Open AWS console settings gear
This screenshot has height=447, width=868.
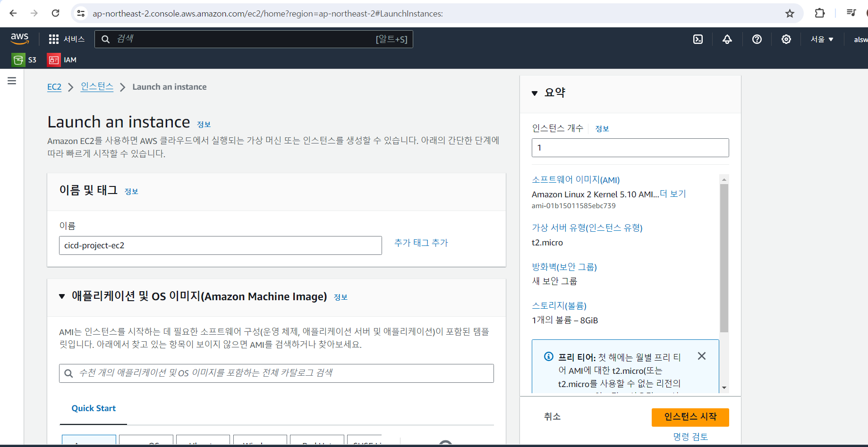[786, 39]
